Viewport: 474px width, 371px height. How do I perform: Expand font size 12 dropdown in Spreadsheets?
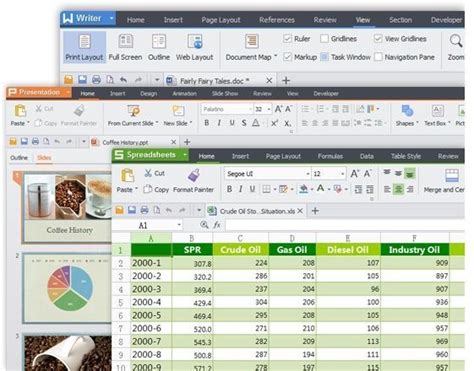coord(342,174)
